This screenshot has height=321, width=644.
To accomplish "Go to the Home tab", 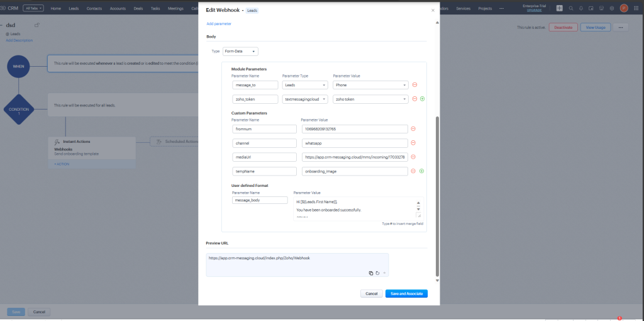I will pos(56,8).
